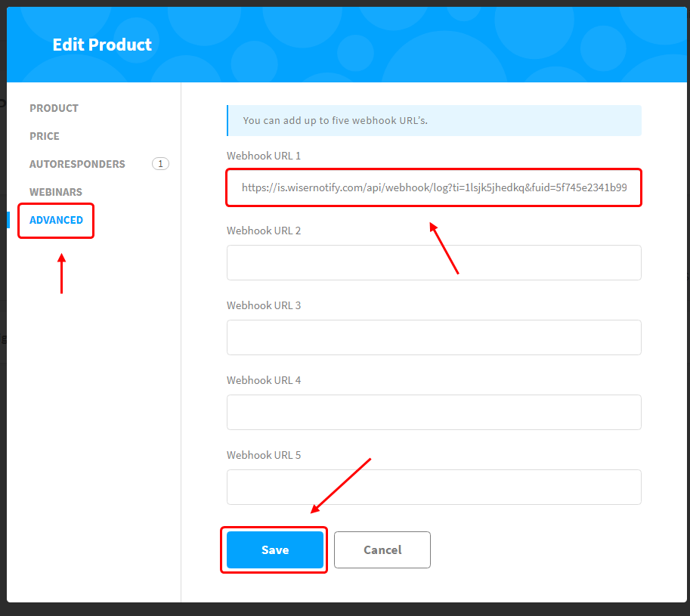Click the "Webhook URL 3" label text
The width and height of the screenshot is (690, 616).
[264, 305]
